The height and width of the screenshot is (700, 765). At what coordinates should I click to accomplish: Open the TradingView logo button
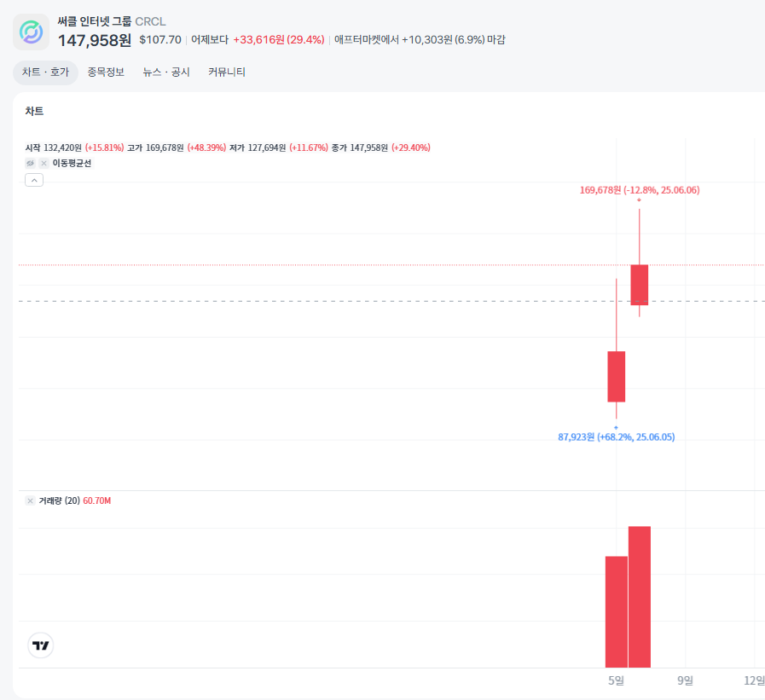40,645
